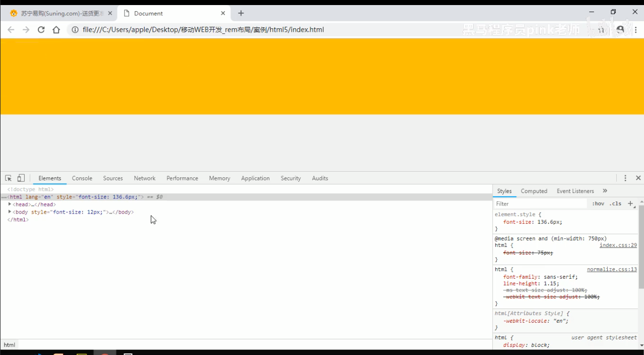Open the Sources panel

(x=113, y=178)
